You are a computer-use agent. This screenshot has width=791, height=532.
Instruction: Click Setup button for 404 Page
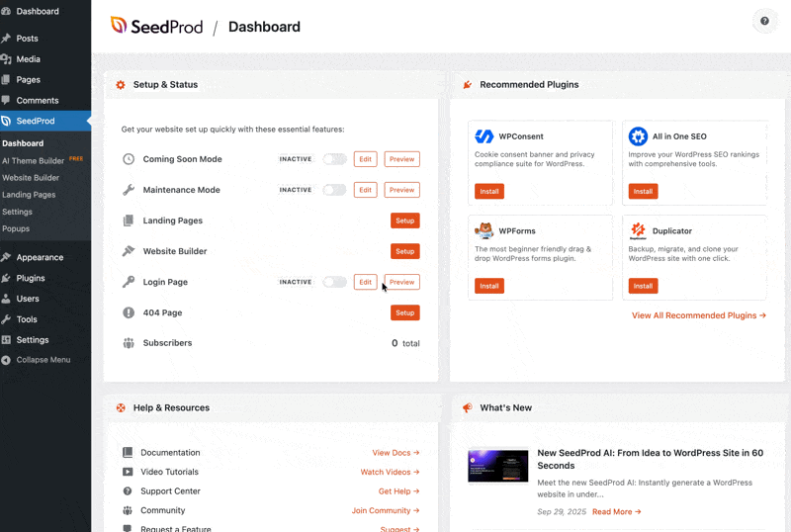click(x=404, y=312)
